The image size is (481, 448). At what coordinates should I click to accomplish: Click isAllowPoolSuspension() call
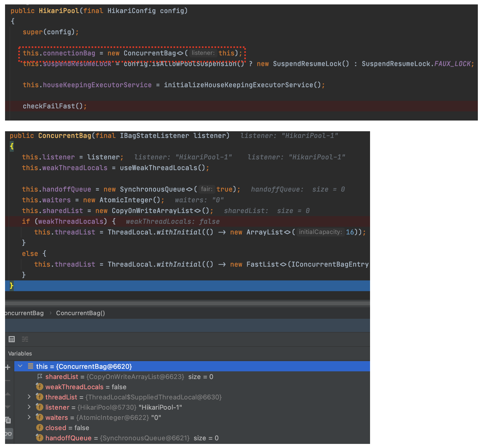click(198, 64)
